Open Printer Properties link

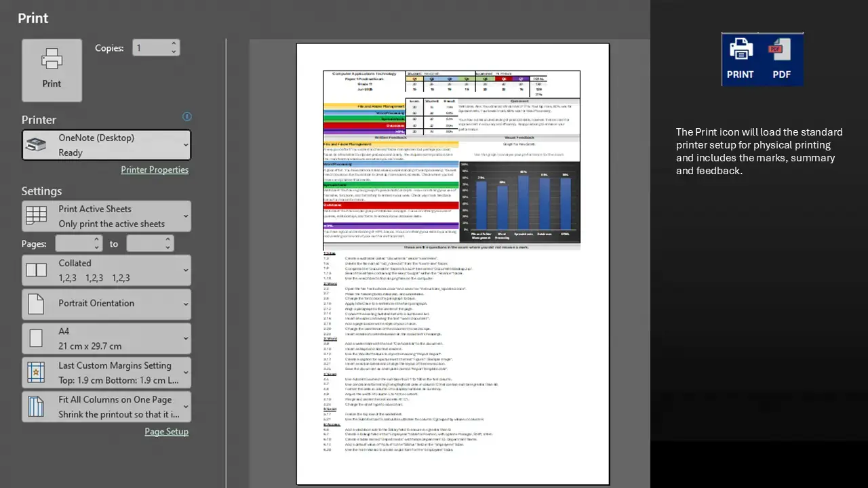[x=155, y=169]
